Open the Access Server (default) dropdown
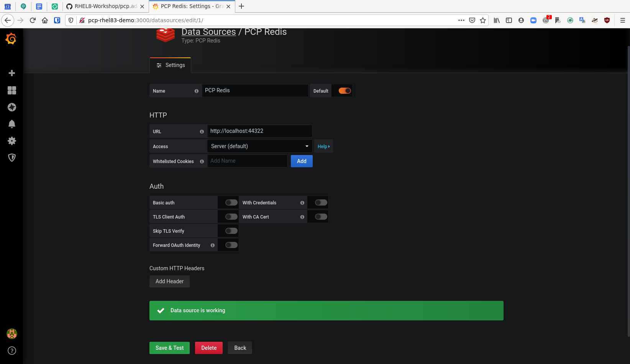Image resolution: width=630 pixels, height=364 pixels. coord(259,146)
